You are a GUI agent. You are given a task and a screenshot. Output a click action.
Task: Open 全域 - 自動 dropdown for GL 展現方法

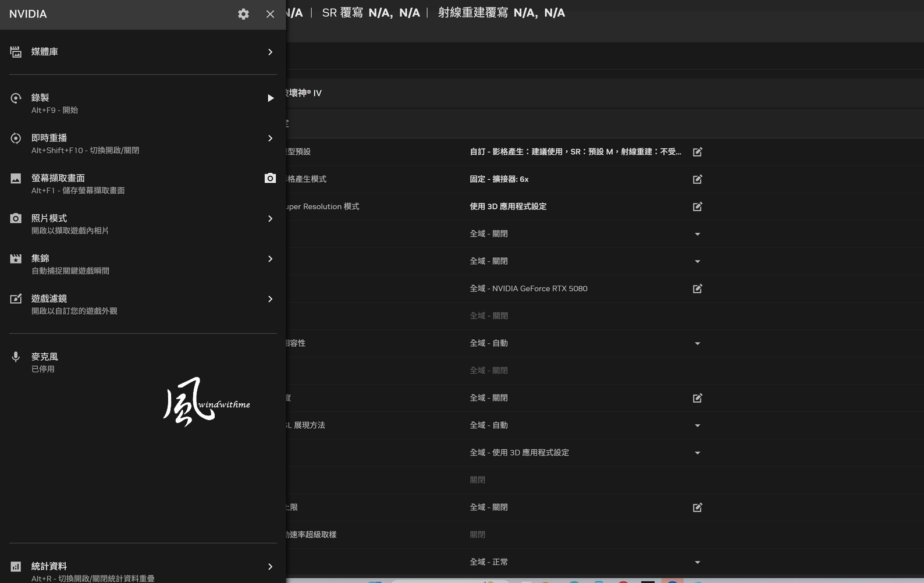click(x=697, y=425)
